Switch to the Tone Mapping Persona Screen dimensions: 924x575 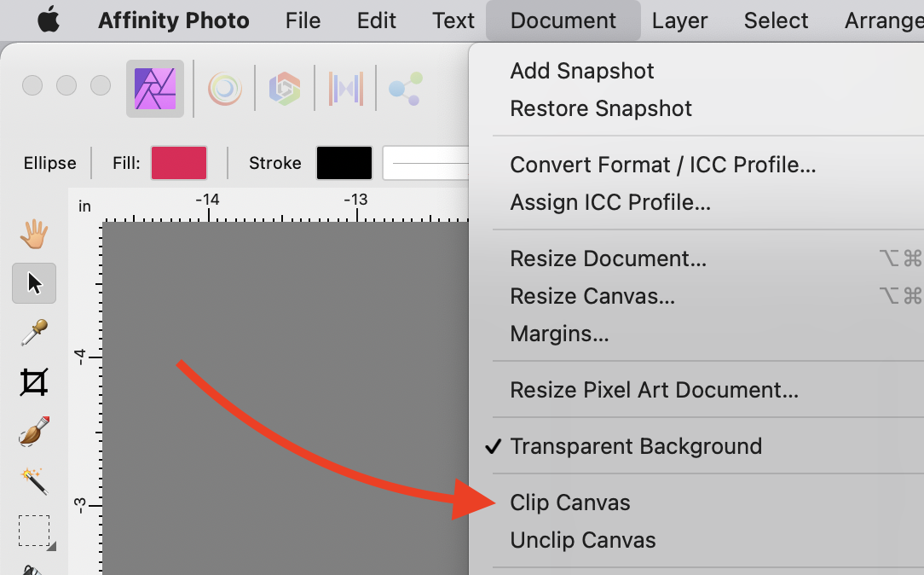346,88
